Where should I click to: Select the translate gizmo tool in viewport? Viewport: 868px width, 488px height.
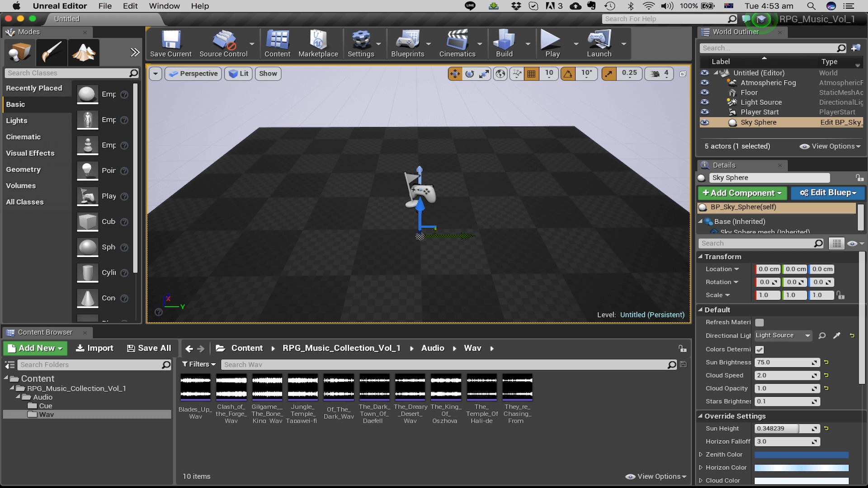[455, 74]
